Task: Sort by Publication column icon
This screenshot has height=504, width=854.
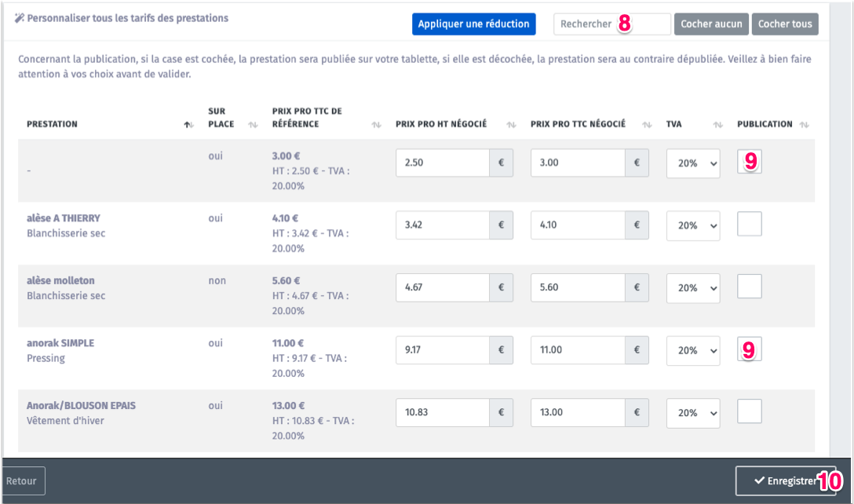Action: [x=804, y=125]
